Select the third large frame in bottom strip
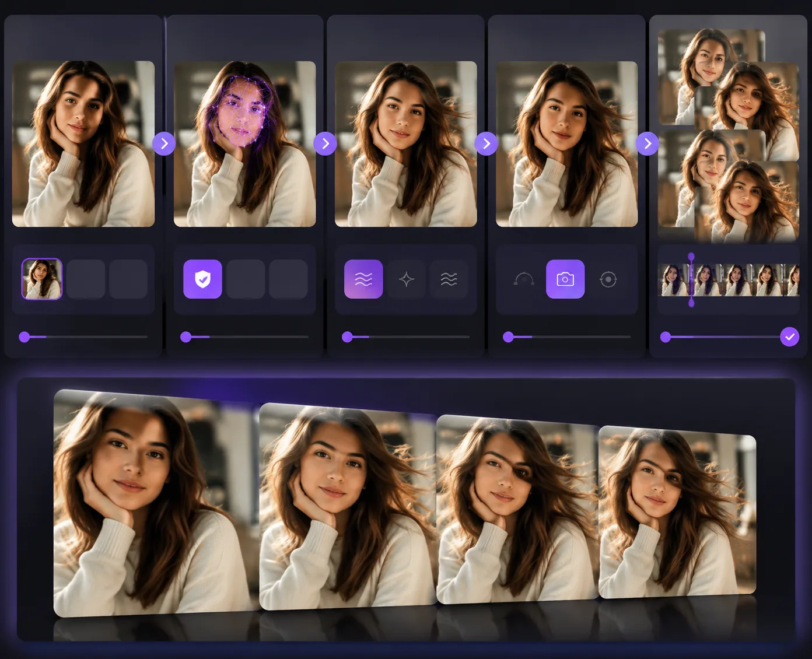Image resolution: width=812 pixels, height=659 pixels. coord(518,509)
